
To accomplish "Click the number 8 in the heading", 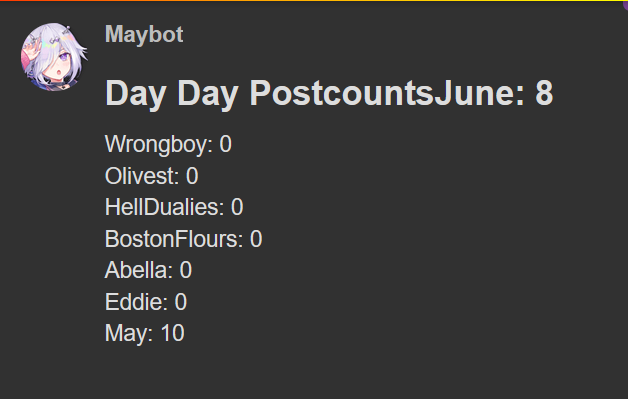I will point(544,93).
